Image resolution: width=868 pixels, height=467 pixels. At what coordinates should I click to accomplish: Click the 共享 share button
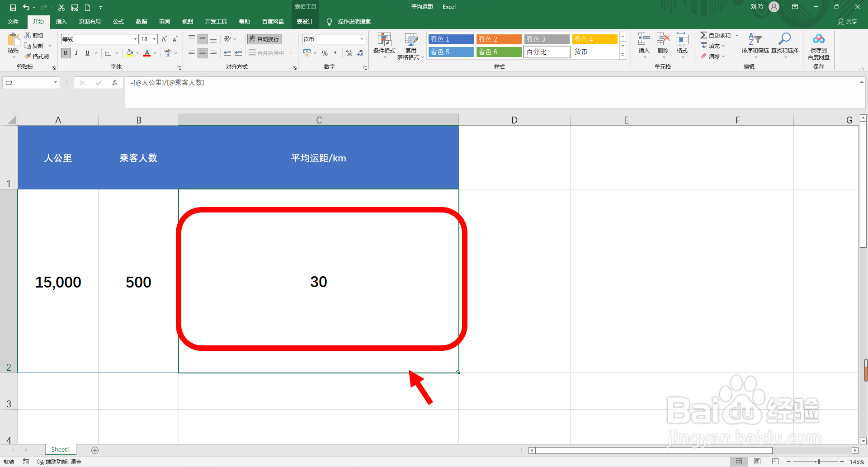pos(848,22)
